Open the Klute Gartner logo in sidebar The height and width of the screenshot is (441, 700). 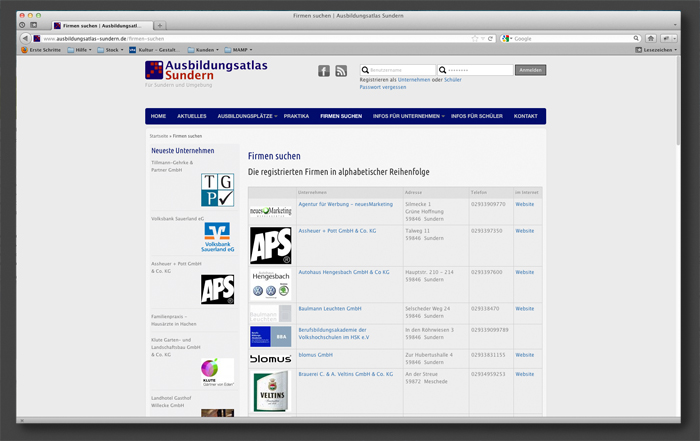tap(217, 372)
